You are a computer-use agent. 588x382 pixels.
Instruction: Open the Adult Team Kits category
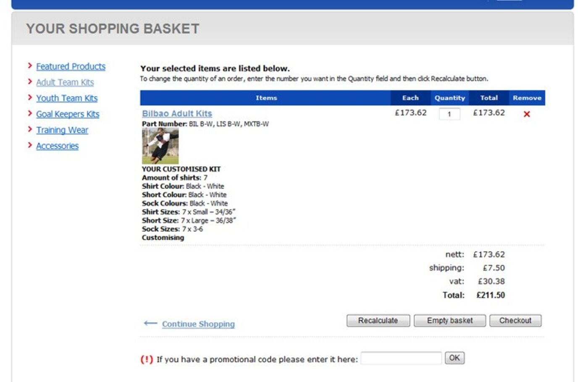pyautogui.click(x=65, y=82)
